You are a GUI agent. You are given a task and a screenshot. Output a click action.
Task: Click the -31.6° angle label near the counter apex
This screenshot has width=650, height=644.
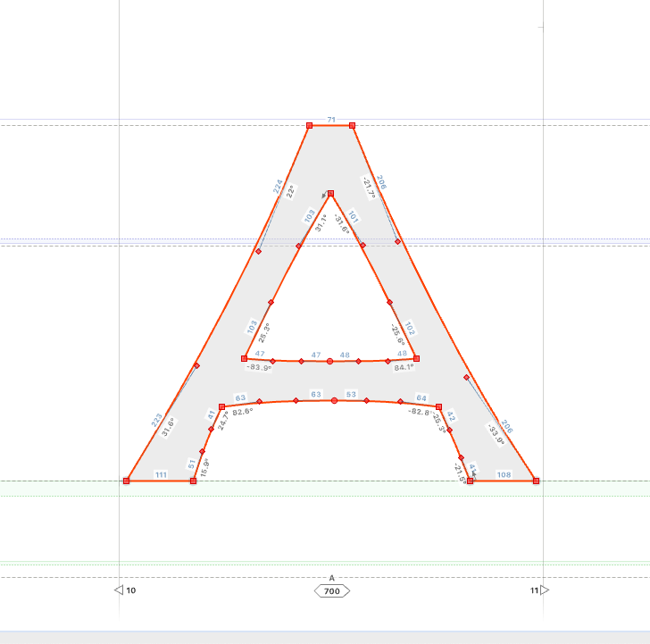tap(342, 223)
